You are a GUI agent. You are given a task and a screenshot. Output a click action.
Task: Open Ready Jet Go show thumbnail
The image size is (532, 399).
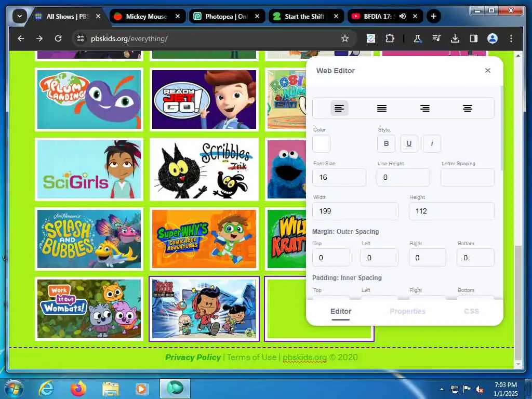pos(204,99)
